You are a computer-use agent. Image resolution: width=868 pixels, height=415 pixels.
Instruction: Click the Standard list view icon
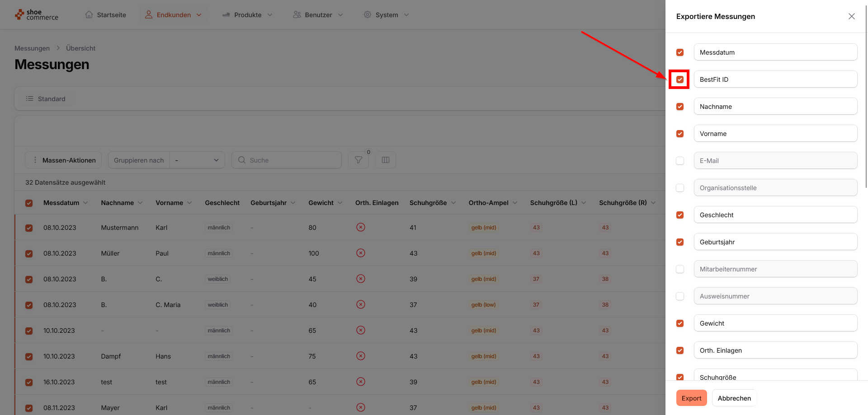(x=30, y=98)
